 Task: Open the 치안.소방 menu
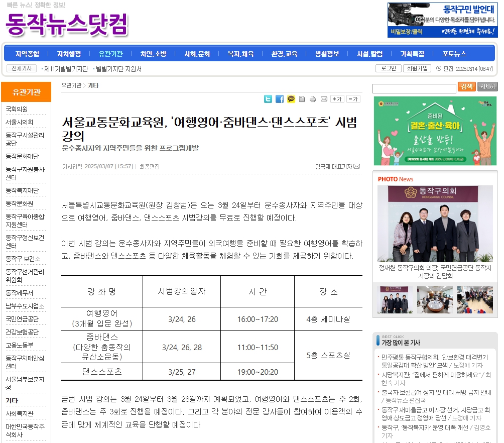point(153,54)
